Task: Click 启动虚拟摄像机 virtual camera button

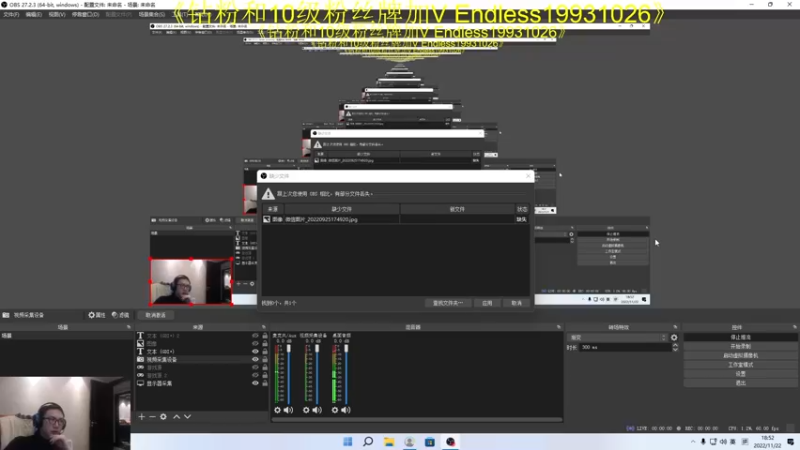Action: tap(740, 356)
